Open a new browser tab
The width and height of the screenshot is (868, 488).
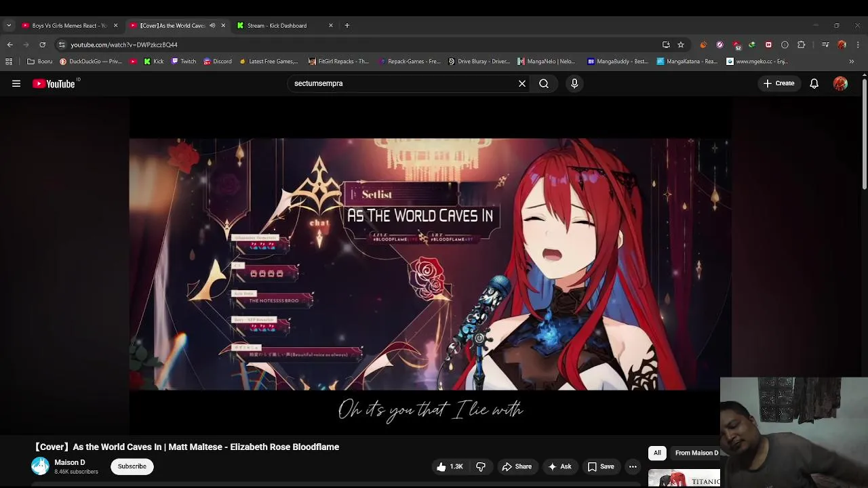point(347,26)
